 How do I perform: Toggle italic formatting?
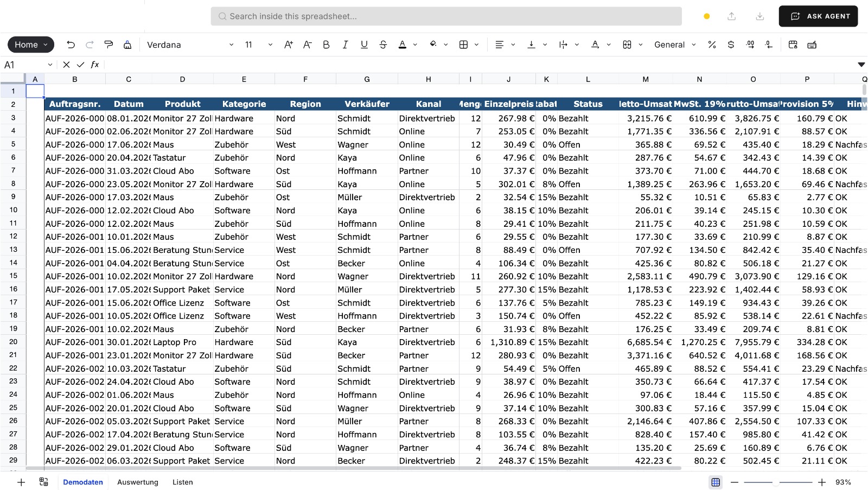pos(345,45)
